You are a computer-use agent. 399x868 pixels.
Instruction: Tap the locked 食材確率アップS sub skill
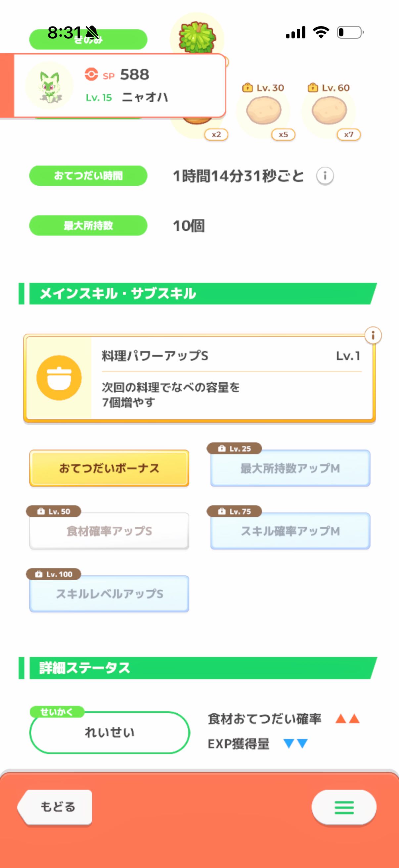109,531
